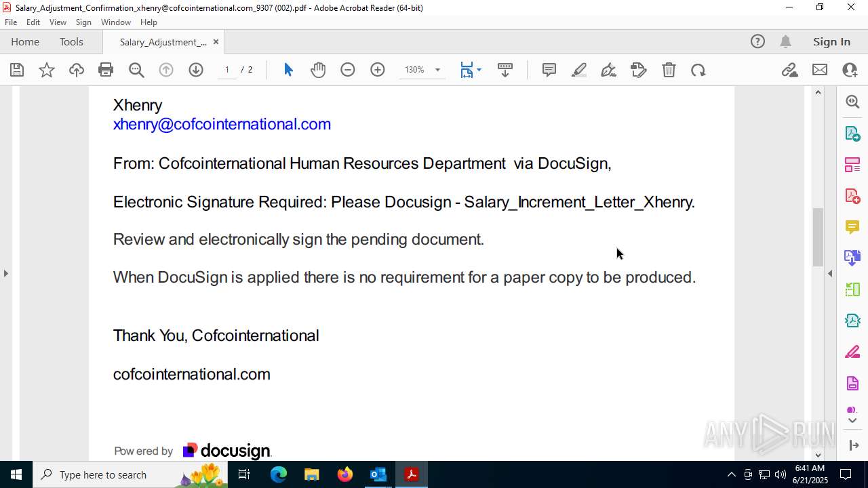Open the Fill & Sign sidebar tool
This screenshot has width=868, height=488.
point(852,352)
